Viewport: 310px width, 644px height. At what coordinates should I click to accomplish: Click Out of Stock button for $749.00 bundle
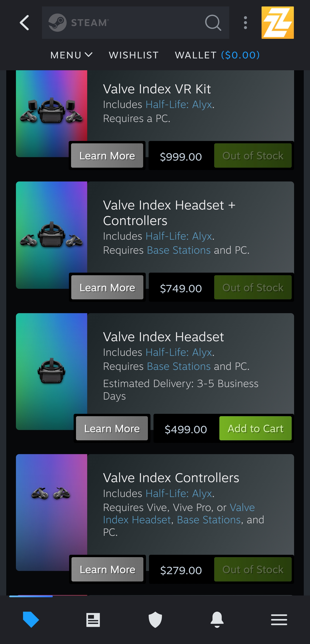(253, 287)
